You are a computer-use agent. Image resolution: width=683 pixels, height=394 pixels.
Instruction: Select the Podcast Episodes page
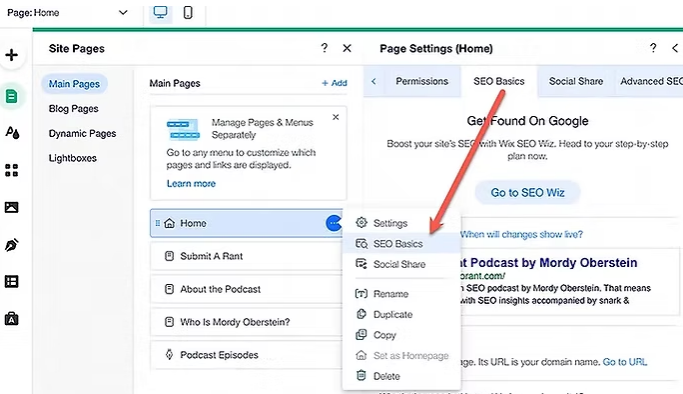(x=246, y=355)
